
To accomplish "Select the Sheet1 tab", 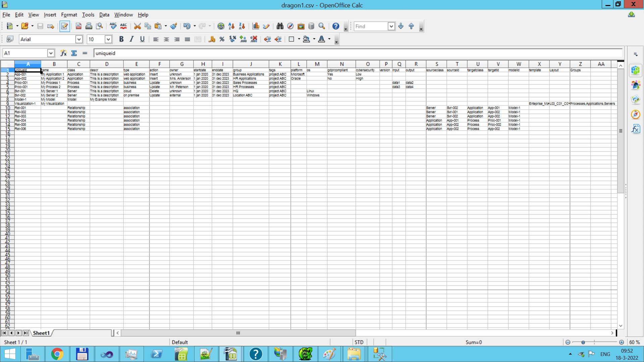I will tap(41, 333).
